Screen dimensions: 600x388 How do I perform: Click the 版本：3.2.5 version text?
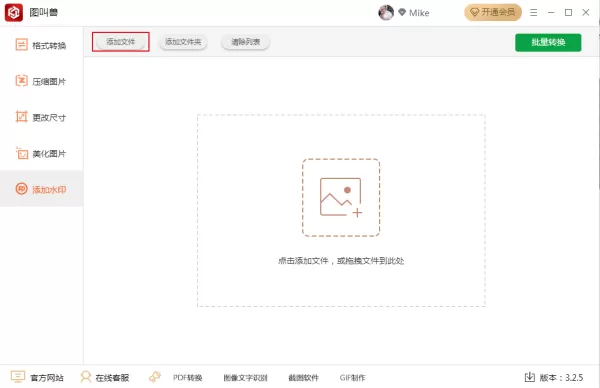561,378
